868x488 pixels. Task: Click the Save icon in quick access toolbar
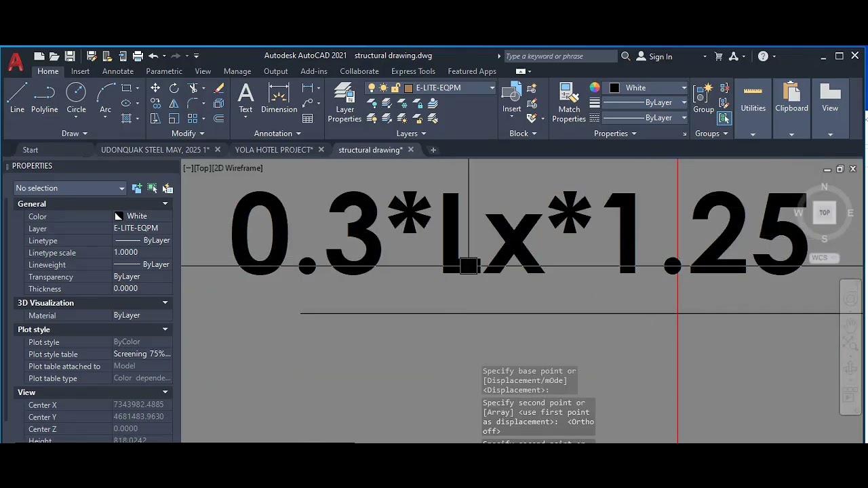pos(70,56)
